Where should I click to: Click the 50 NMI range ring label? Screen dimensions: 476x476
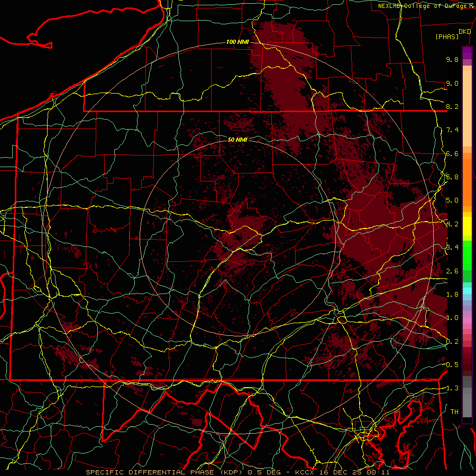237,140
